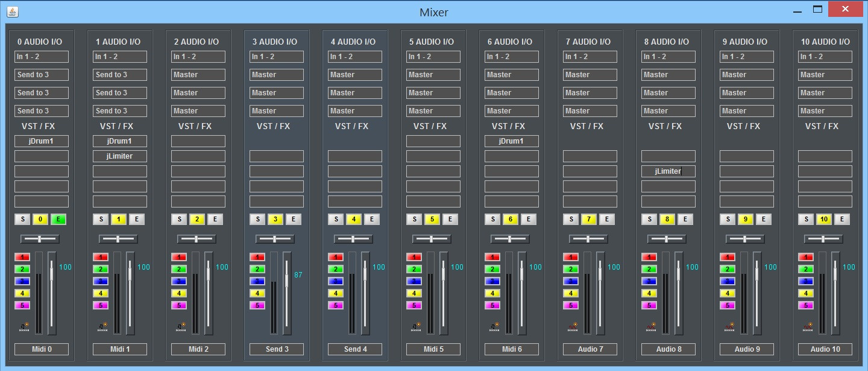
Task: Click the green 2 group button on channel 3
Action: pos(257,269)
